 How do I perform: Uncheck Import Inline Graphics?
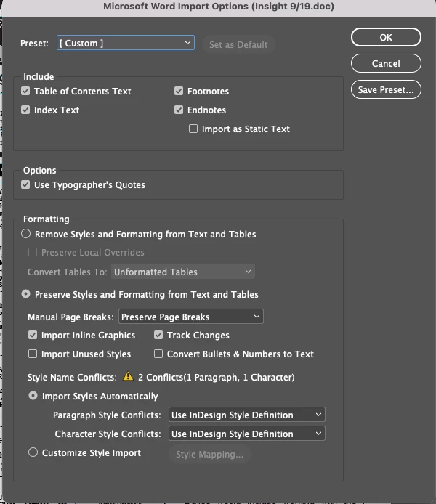(x=33, y=335)
